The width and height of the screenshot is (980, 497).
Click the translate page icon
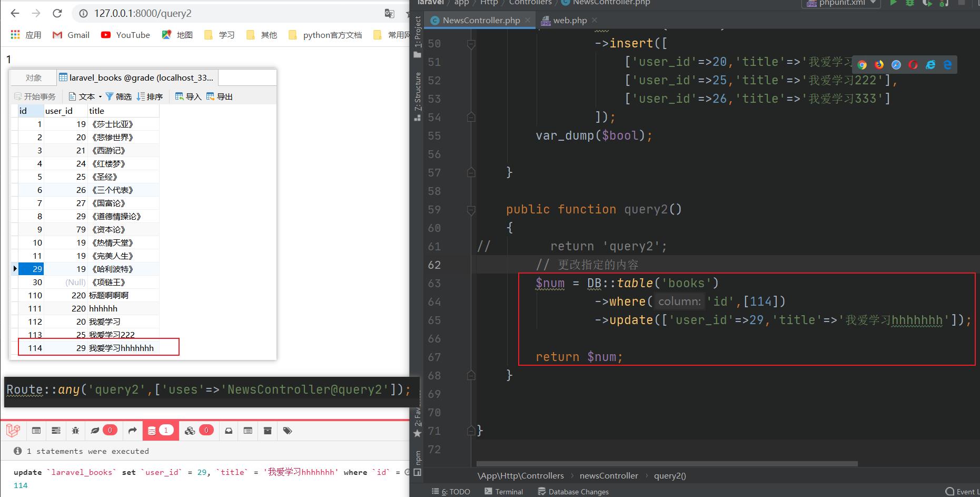[390, 14]
